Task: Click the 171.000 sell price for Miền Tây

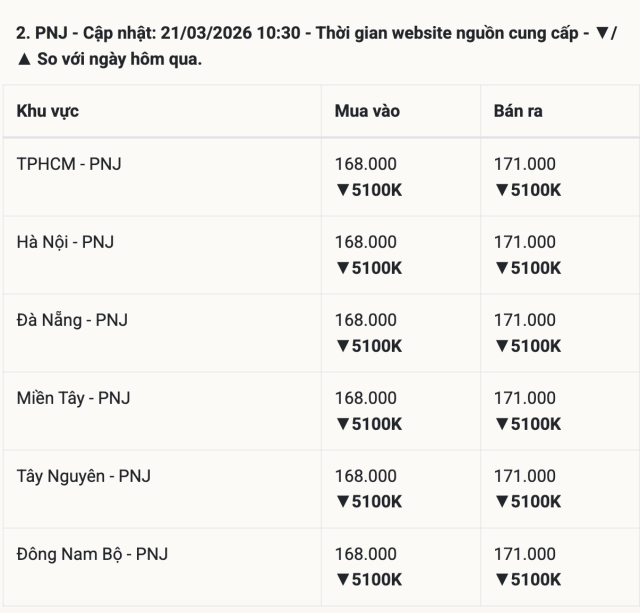Action: 525,398
